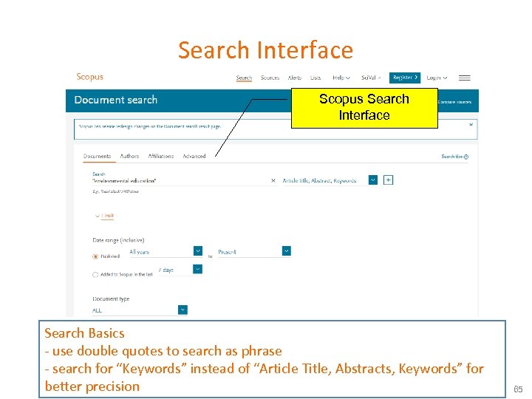
Task: Collapse the Limit section
Action: 105,216
